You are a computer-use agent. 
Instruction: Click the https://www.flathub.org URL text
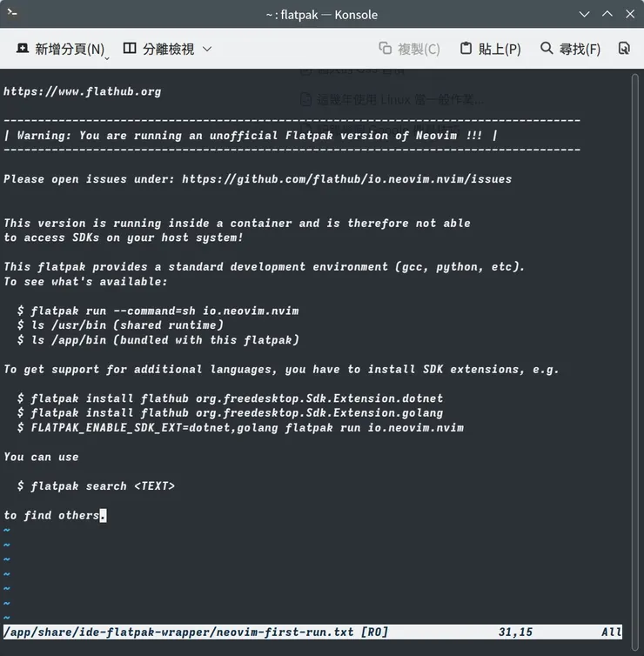pos(83,91)
